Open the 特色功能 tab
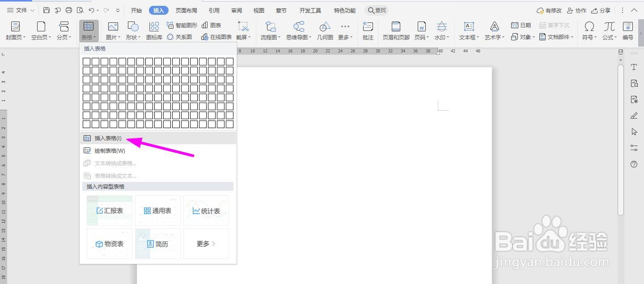 [345, 10]
